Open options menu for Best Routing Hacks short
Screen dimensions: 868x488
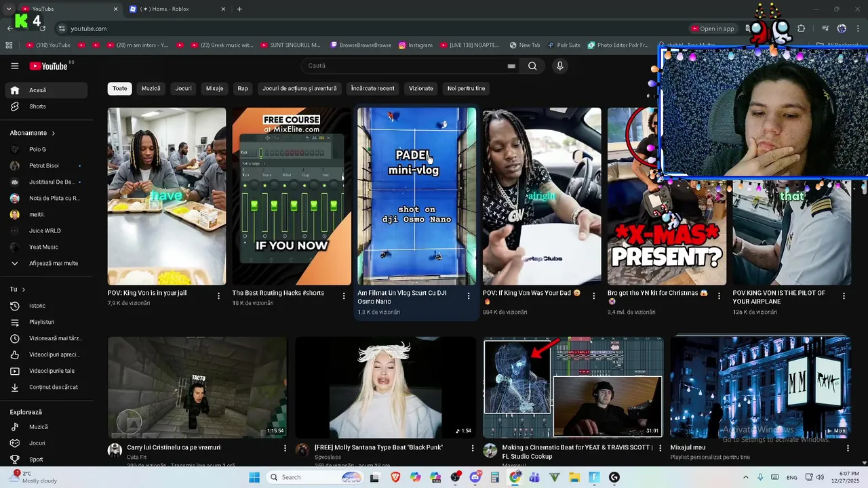[x=344, y=296]
